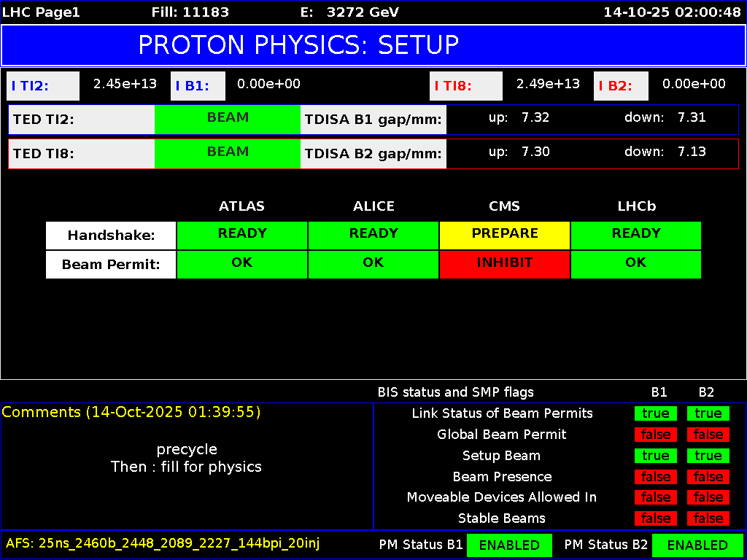Toggle the Global Beam Permit B1 flag
747x560 pixels.
click(x=655, y=434)
